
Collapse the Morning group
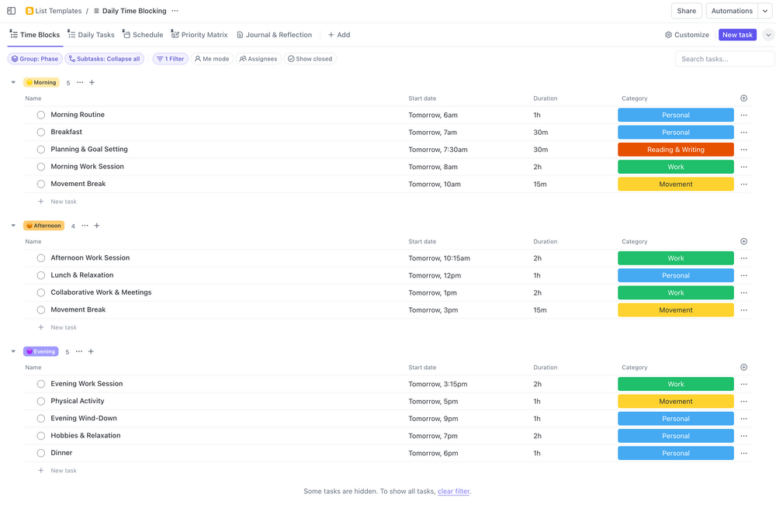13,82
